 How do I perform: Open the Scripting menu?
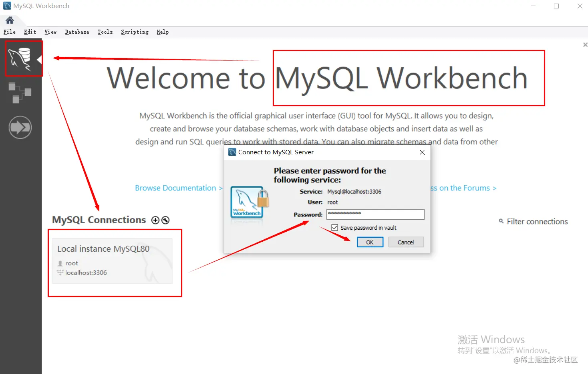[x=135, y=32]
